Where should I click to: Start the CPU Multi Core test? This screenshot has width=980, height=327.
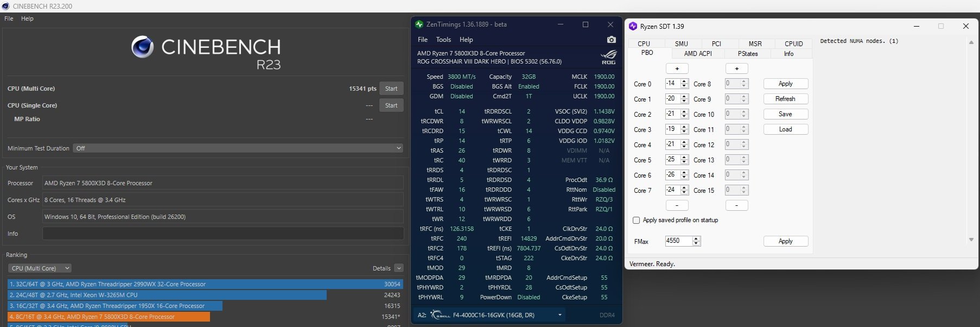(391, 89)
